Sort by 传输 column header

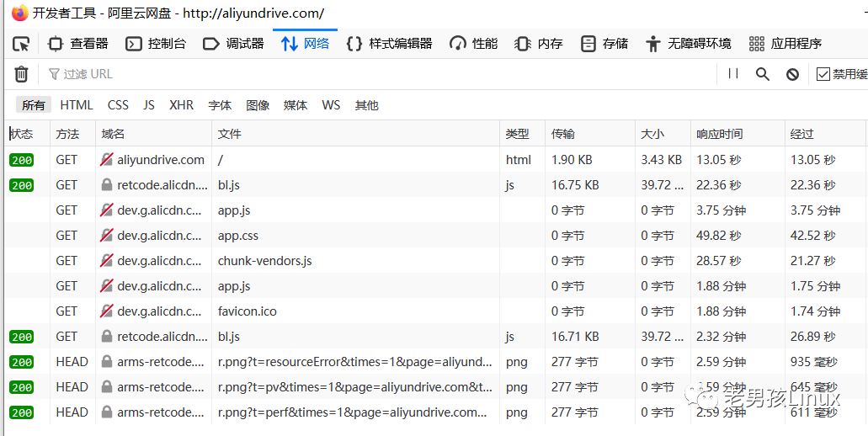pos(590,134)
